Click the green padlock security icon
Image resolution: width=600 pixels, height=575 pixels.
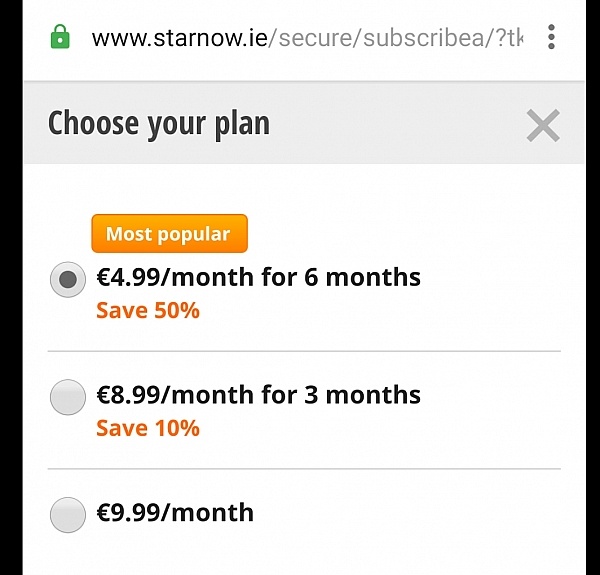[60, 37]
